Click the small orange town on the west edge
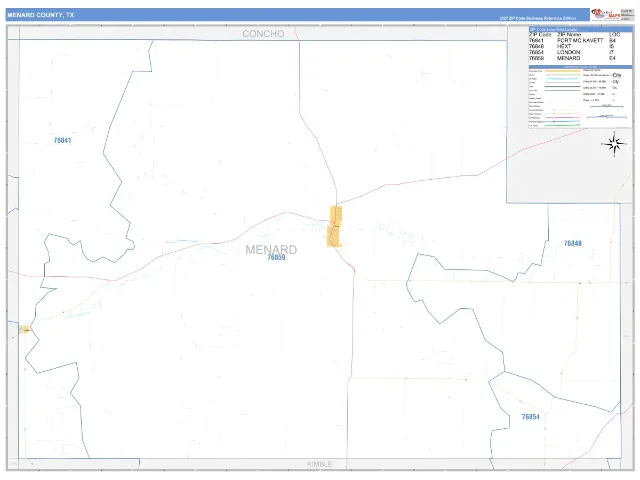This screenshot has height=480, width=640. [x=26, y=329]
